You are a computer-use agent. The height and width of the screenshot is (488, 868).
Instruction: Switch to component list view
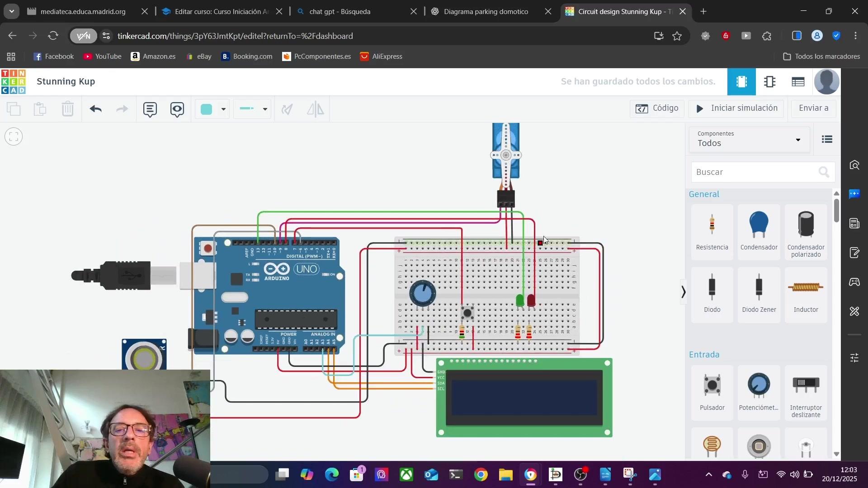coord(798,82)
